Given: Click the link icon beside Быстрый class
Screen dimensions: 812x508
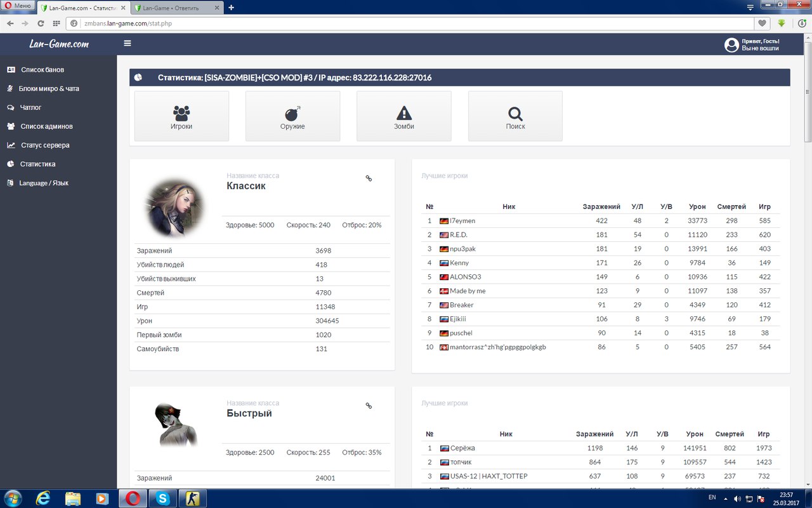Looking at the screenshot, I should click(369, 406).
